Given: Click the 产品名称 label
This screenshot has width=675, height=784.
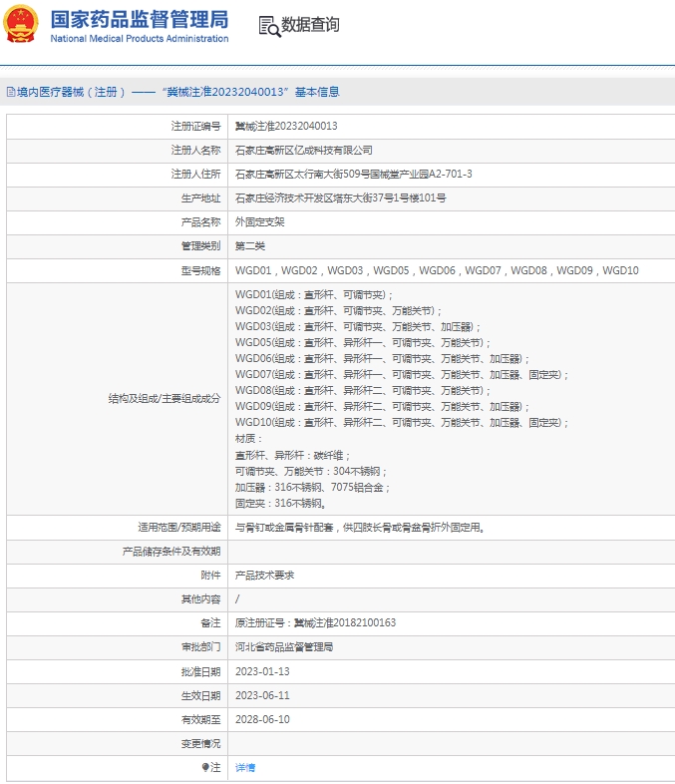Looking at the screenshot, I should 200,222.
